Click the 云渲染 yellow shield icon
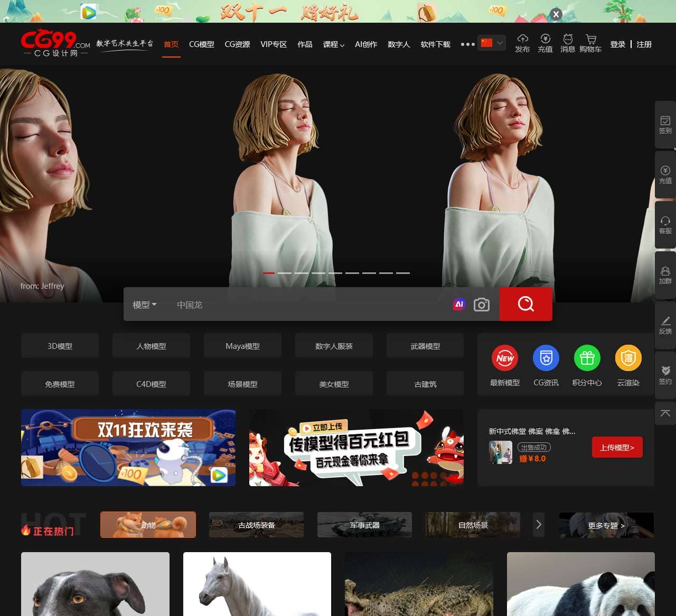This screenshot has width=676, height=616. tap(628, 358)
